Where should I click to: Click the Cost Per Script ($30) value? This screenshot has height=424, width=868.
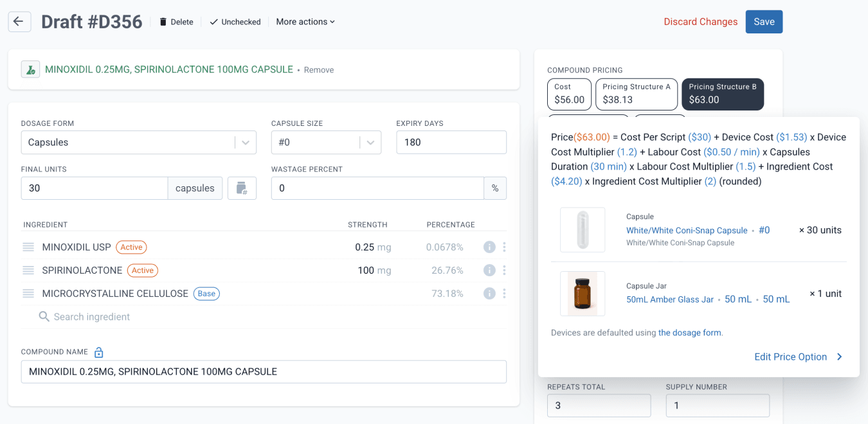(700, 137)
